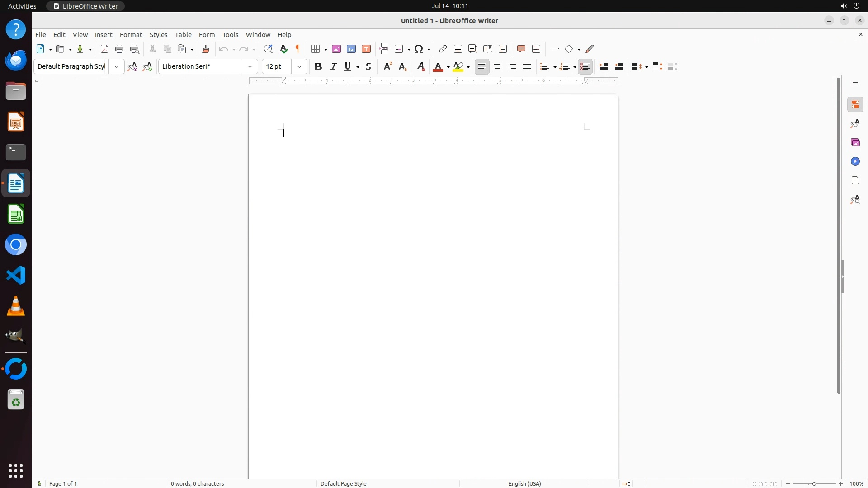Expand the Font Size dropdown arrow

pos(299,66)
